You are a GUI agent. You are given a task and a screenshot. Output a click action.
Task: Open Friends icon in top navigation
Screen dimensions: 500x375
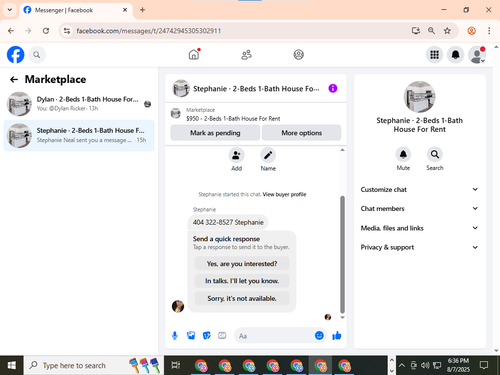point(246,55)
